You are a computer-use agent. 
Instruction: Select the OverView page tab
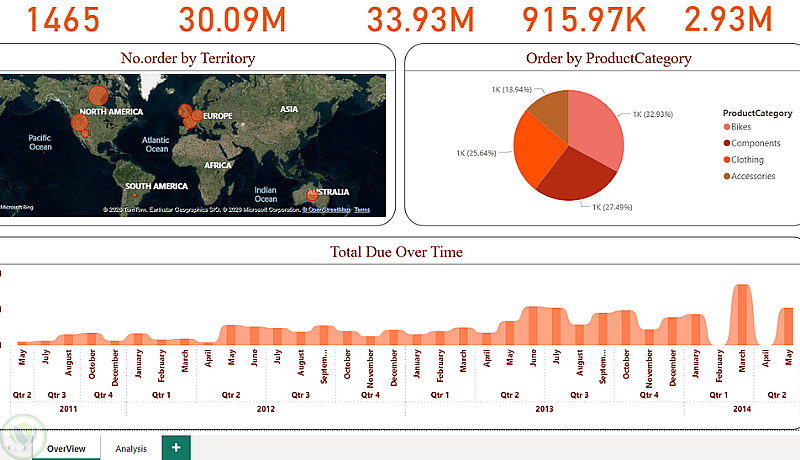click(66, 448)
